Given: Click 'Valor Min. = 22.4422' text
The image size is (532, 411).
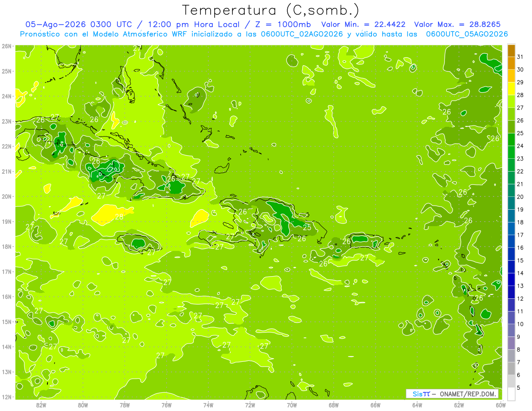Looking at the screenshot, I should [363, 24].
